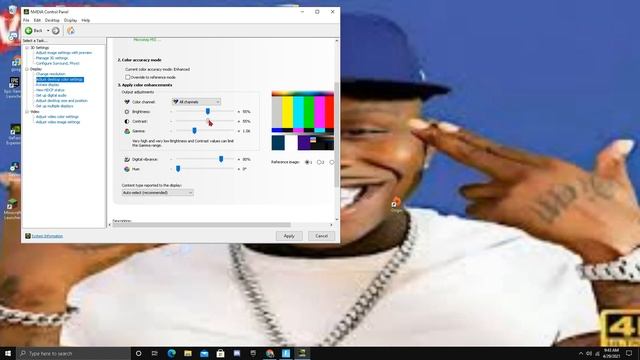Collapse the Display tree node
640x360 pixels.
pyautogui.click(x=27, y=69)
